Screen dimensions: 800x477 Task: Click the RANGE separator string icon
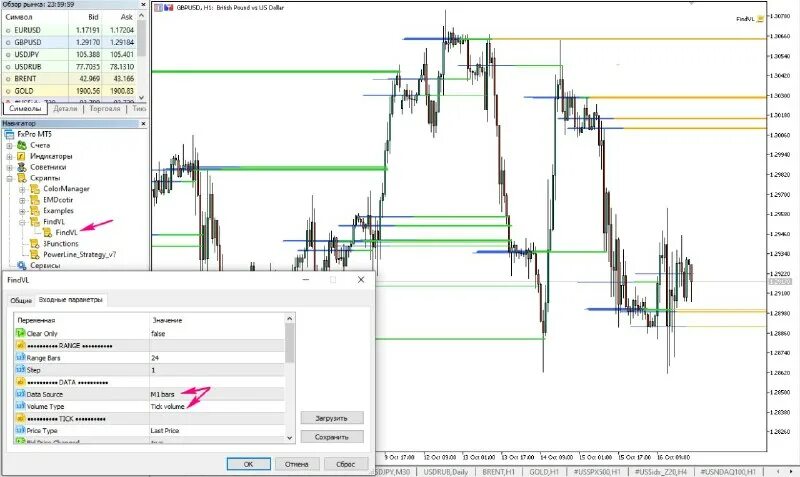click(x=20, y=345)
